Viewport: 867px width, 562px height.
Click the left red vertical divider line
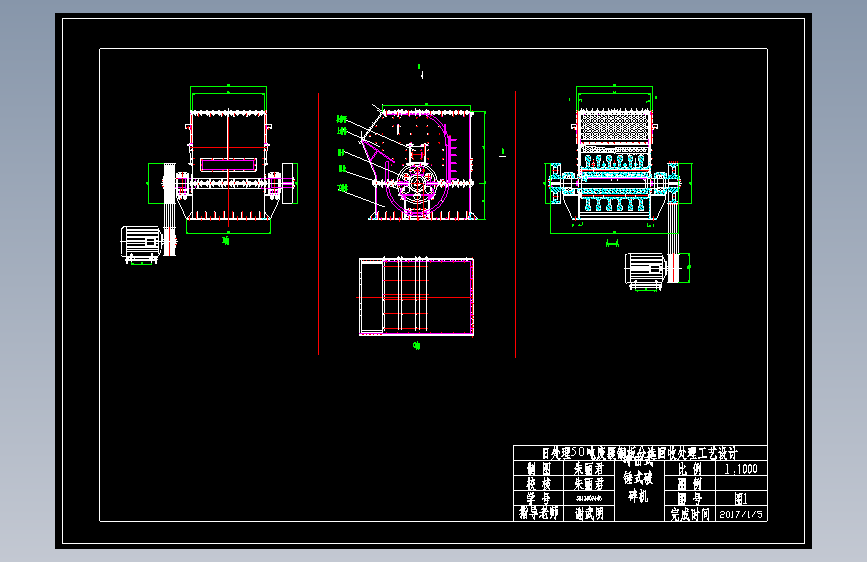pyautogui.click(x=318, y=223)
